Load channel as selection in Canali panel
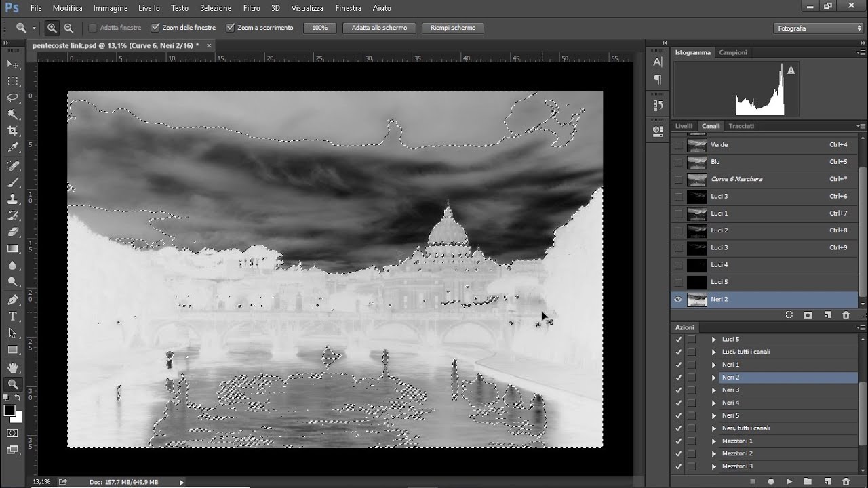Screen dimensions: 868x488 [789, 315]
